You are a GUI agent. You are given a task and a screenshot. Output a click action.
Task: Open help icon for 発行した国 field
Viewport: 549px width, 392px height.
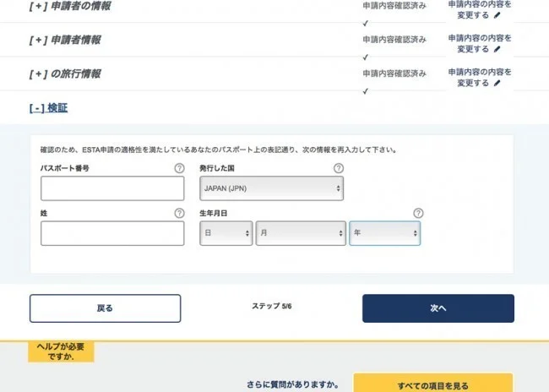tap(338, 168)
